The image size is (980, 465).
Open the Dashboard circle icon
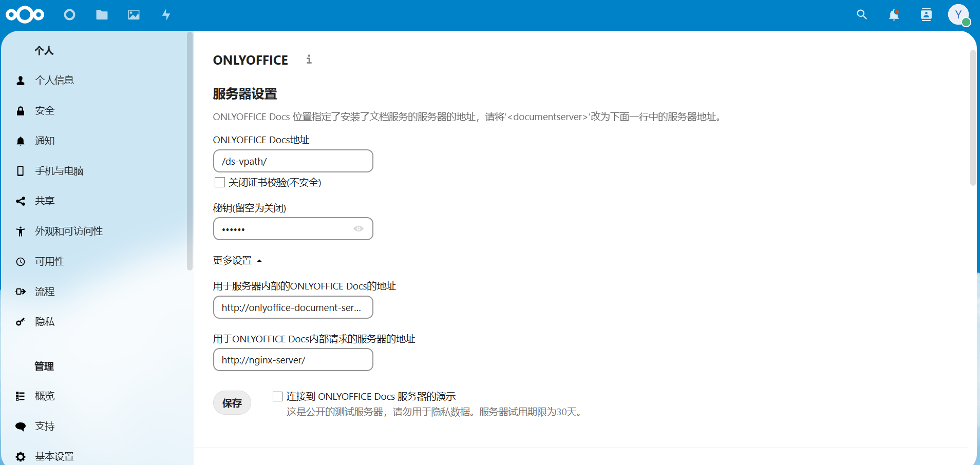coord(69,15)
